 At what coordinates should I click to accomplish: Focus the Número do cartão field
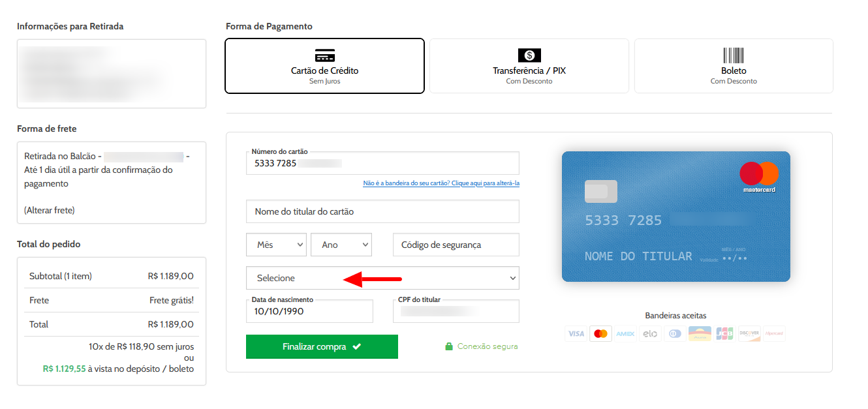click(382, 163)
